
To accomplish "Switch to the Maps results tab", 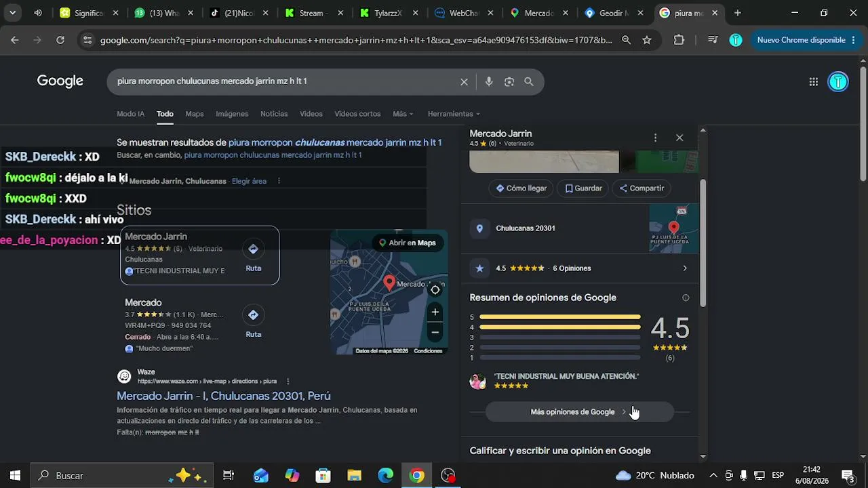I will click(x=195, y=114).
